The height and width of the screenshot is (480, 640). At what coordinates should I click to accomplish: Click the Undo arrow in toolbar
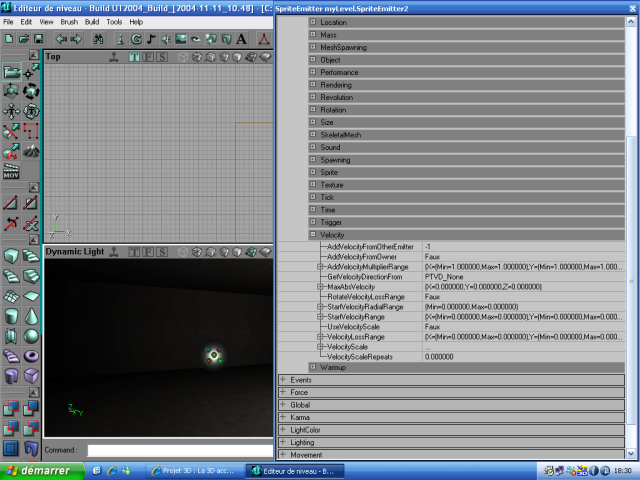tap(61, 39)
